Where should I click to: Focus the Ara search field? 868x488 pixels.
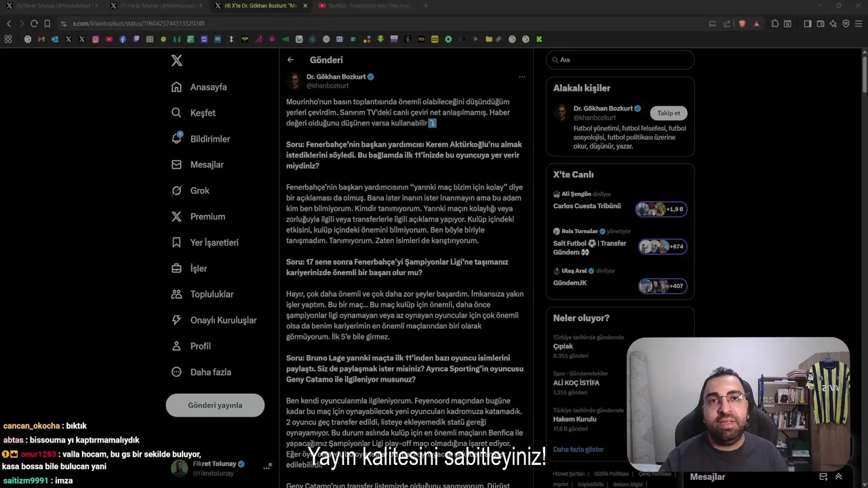[x=620, y=60]
